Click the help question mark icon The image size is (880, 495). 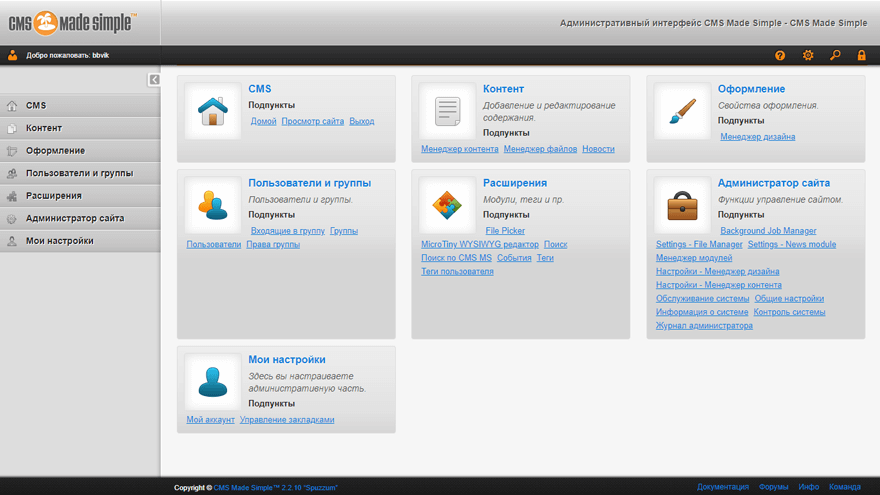[780, 56]
